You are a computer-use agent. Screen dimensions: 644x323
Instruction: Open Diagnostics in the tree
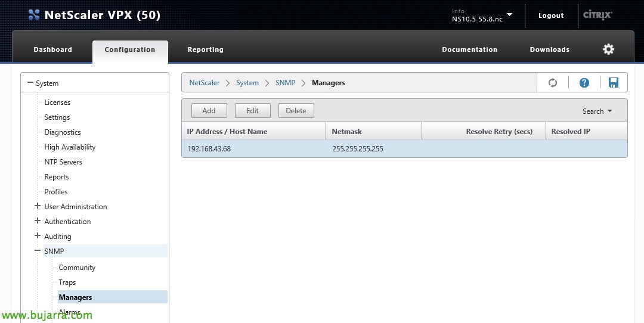[x=63, y=132]
